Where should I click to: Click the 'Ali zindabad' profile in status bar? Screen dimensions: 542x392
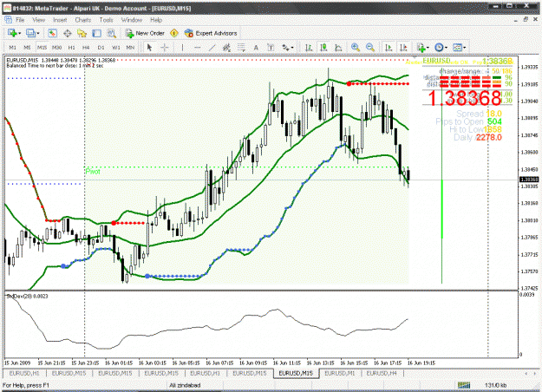(x=185, y=385)
